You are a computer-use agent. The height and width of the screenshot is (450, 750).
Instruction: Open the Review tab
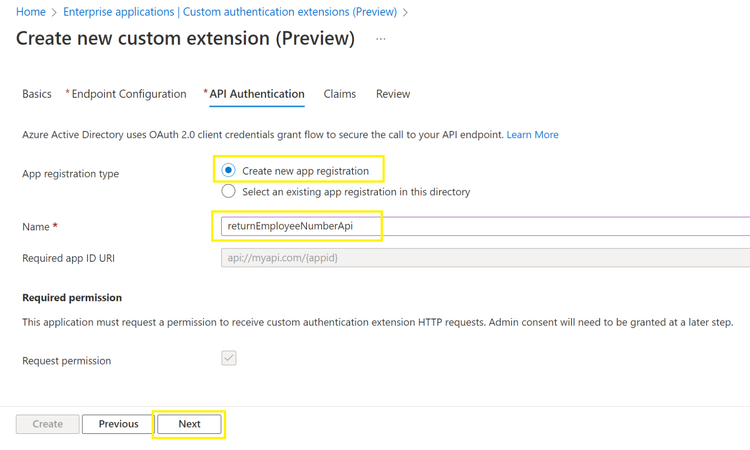pyautogui.click(x=393, y=94)
